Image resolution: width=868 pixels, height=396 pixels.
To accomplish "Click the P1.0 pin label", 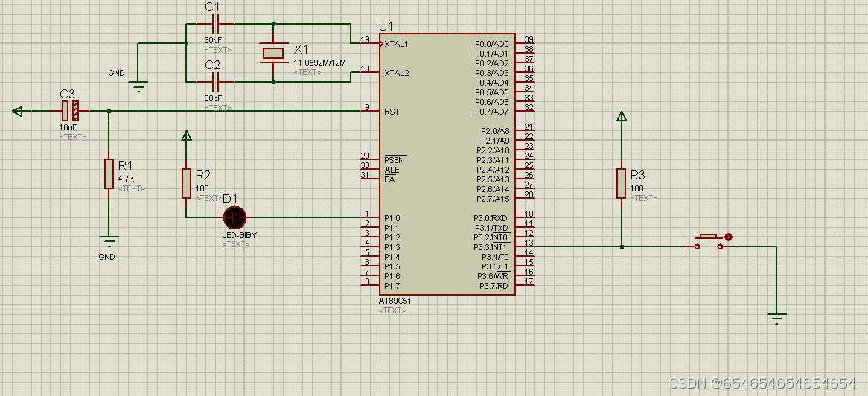I will [x=392, y=217].
